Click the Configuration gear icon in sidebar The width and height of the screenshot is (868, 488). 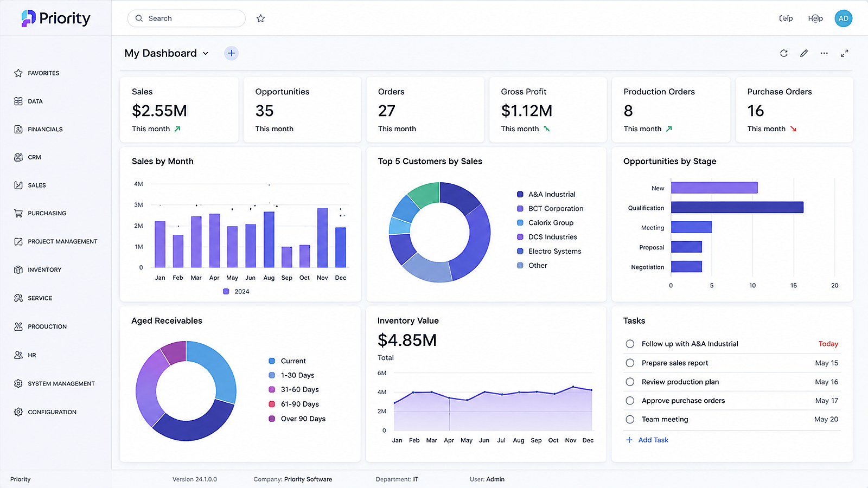[x=18, y=412]
